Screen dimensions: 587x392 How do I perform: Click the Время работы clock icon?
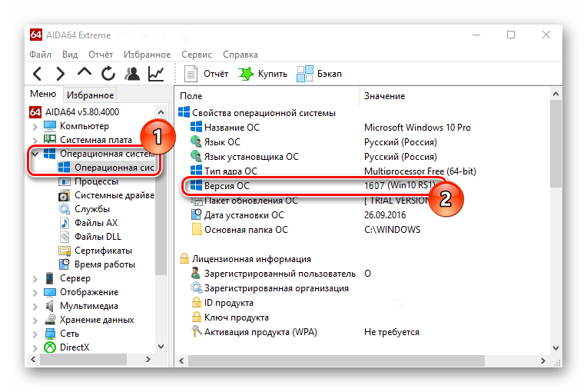[x=65, y=264]
